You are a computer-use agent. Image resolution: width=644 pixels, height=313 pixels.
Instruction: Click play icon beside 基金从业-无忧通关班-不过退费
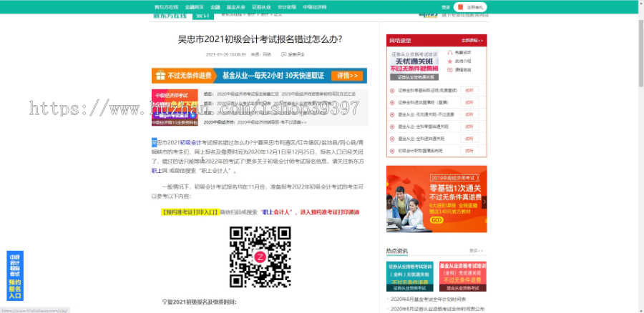pos(392,114)
